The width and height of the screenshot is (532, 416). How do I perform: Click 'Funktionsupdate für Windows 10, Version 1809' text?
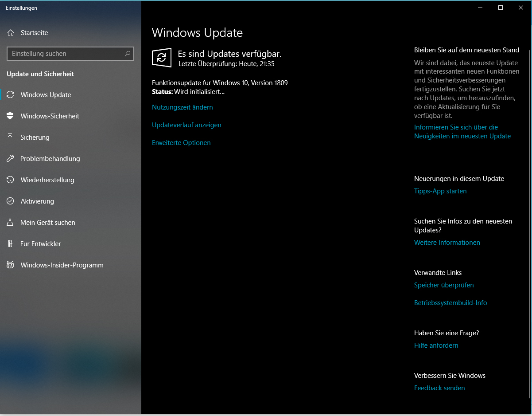click(x=220, y=83)
